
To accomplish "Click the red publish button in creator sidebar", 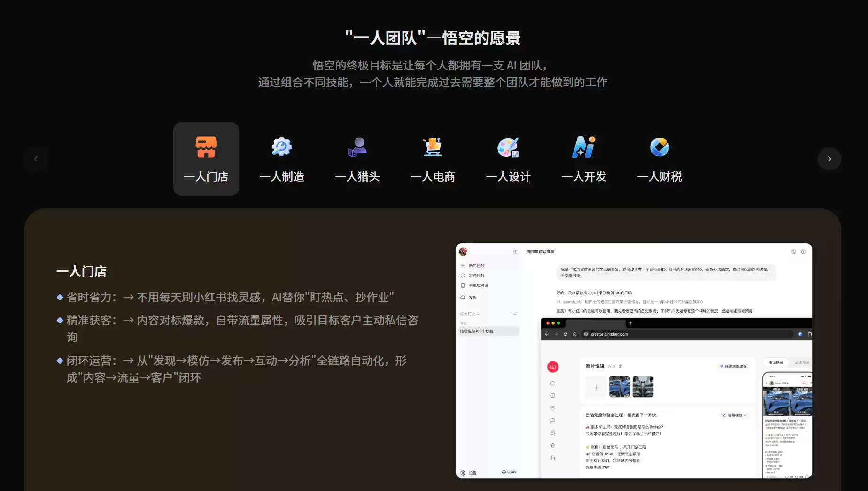I will [553, 367].
